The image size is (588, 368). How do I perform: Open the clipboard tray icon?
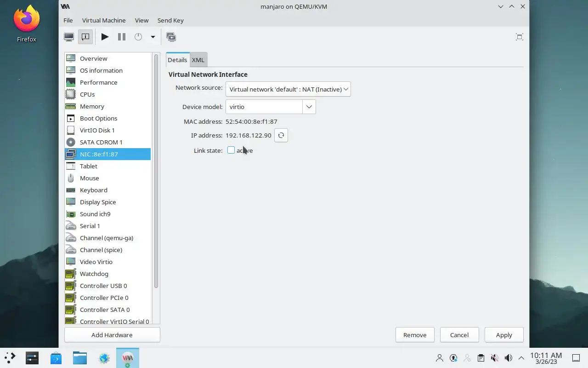481,358
